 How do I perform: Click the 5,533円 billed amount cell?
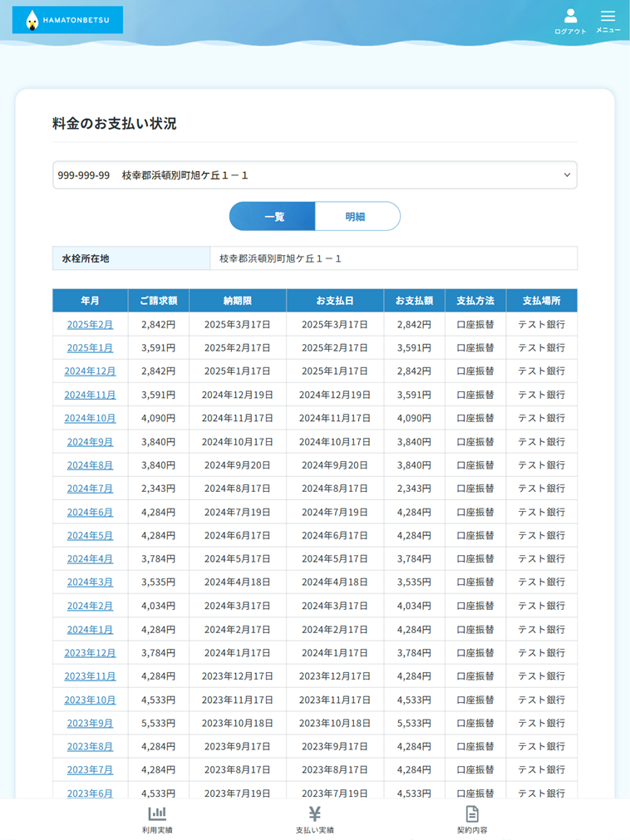(x=158, y=723)
